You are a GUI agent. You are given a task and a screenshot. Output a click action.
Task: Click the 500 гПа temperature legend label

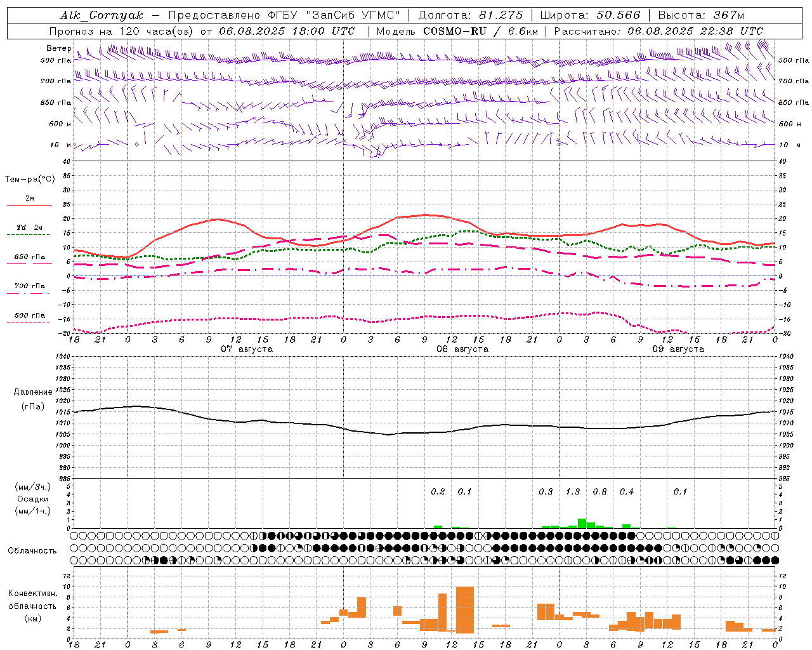pyautogui.click(x=30, y=315)
